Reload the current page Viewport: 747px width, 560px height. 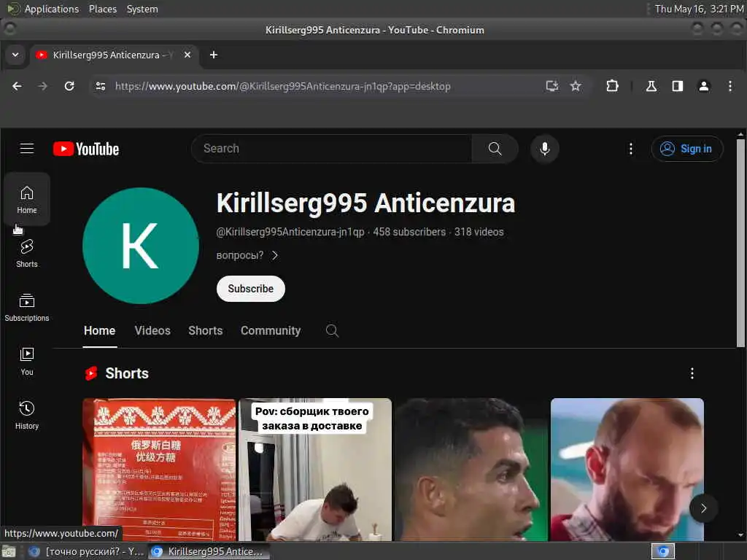click(x=69, y=86)
